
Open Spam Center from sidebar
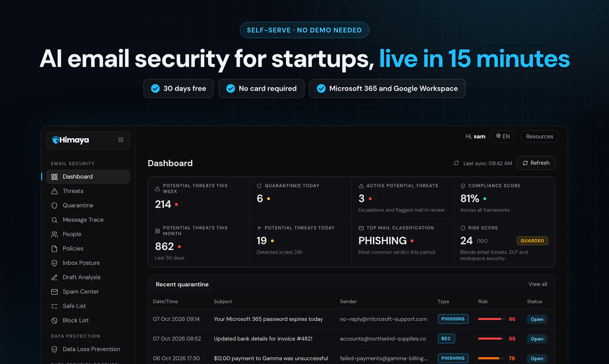(88, 292)
